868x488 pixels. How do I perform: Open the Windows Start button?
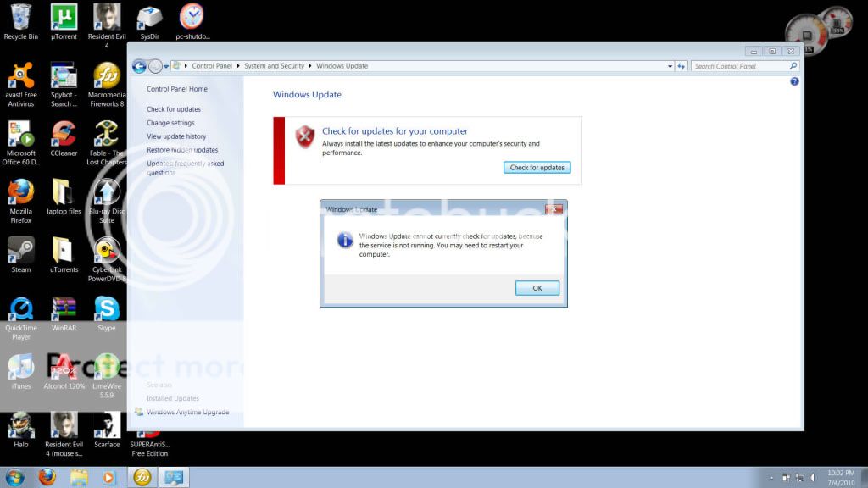click(14, 477)
